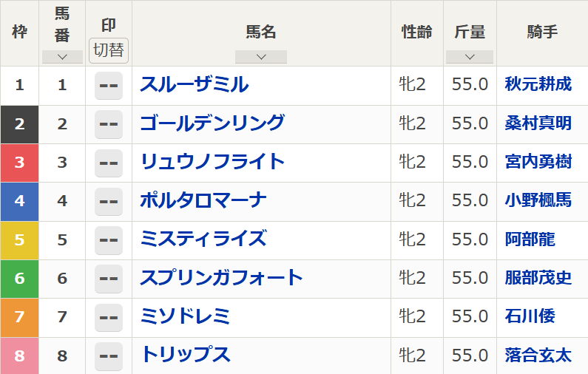Viewport: 588px width, 374px height.
Task: Set the mark for horse ミソドレミ
Action: tap(109, 317)
